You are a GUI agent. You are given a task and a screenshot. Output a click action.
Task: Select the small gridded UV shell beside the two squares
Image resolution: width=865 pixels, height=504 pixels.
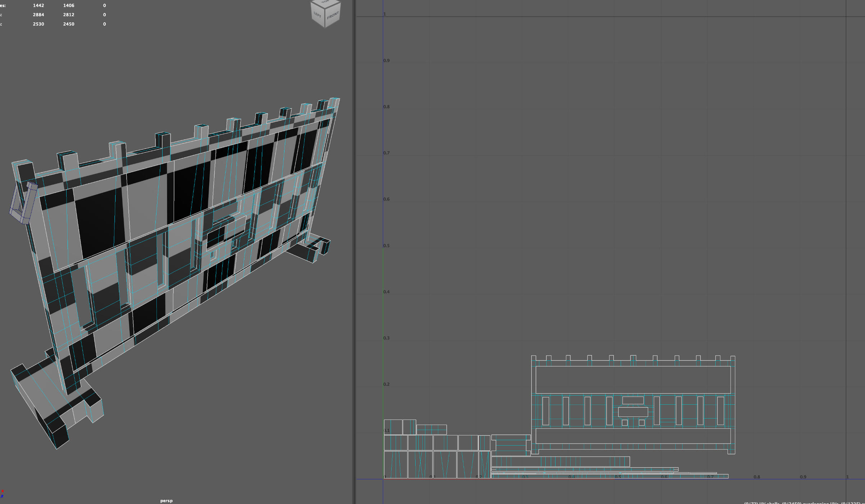click(431, 430)
